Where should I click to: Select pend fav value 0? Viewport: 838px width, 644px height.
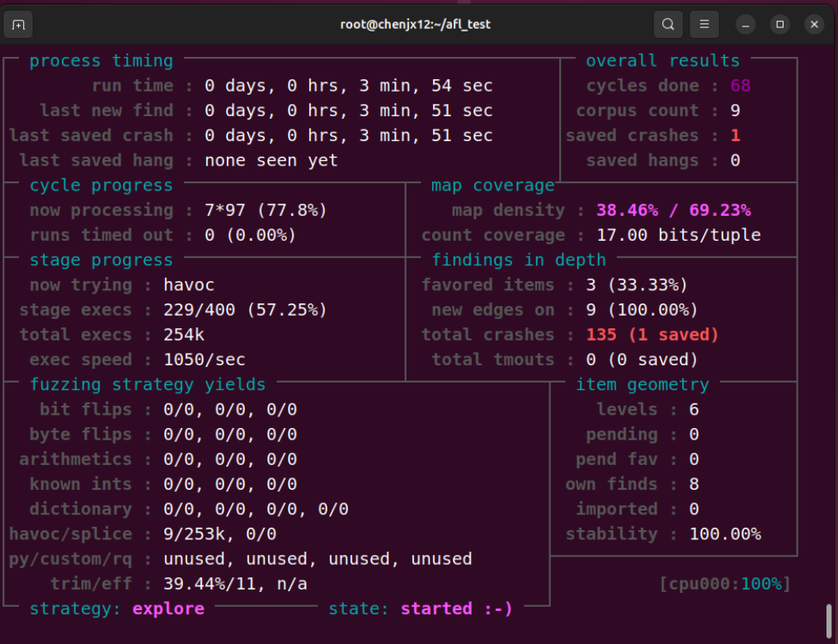point(694,459)
